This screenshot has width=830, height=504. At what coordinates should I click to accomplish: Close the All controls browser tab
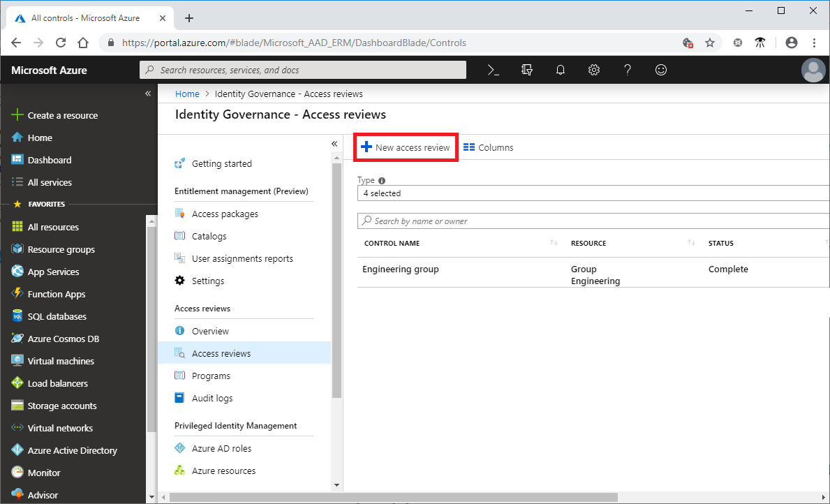(163, 18)
